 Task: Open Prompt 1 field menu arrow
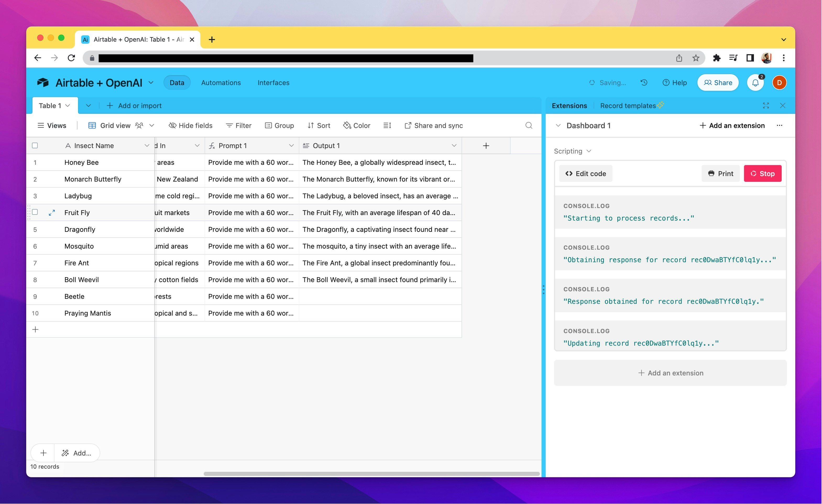tap(291, 145)
